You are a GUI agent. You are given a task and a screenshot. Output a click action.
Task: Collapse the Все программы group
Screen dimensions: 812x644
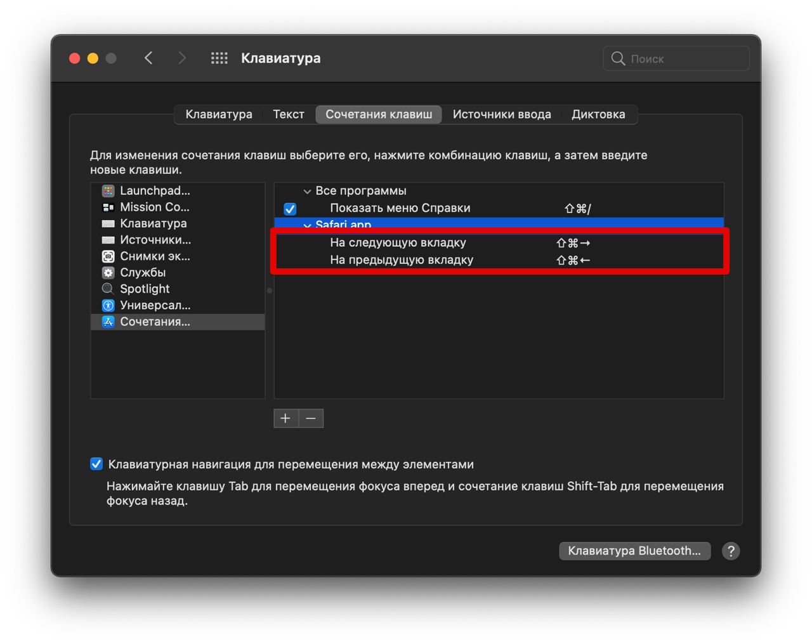click(x=307, y=191)
